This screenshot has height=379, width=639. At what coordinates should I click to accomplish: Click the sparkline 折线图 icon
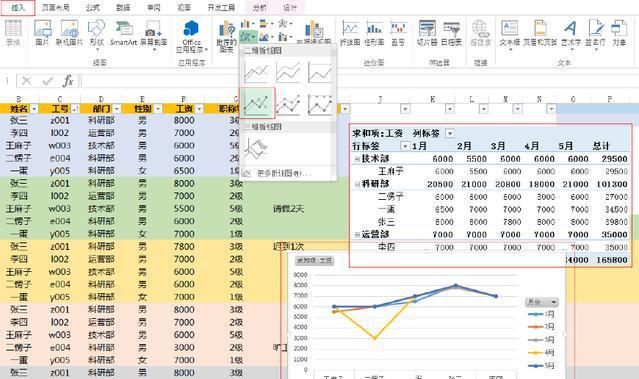(350, 33)
